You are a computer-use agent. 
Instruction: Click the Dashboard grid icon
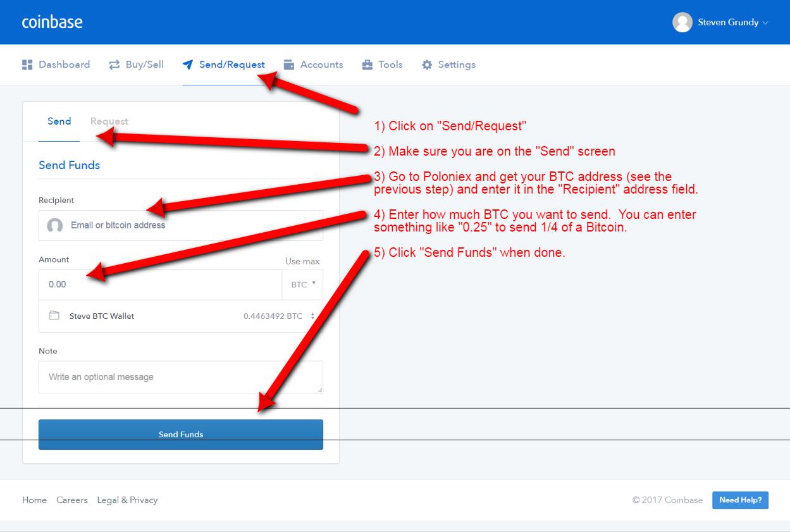point(27,65)
